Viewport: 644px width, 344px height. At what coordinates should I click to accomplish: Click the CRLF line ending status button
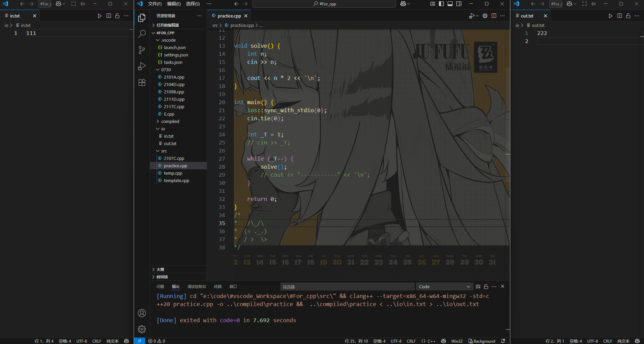[411, 341]
